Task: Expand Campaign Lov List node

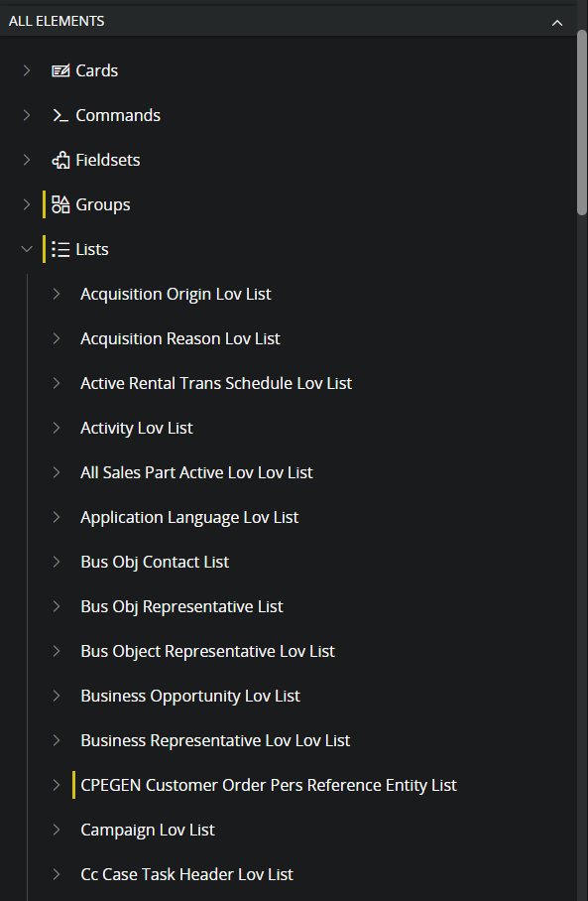Action: click(57, 830)
